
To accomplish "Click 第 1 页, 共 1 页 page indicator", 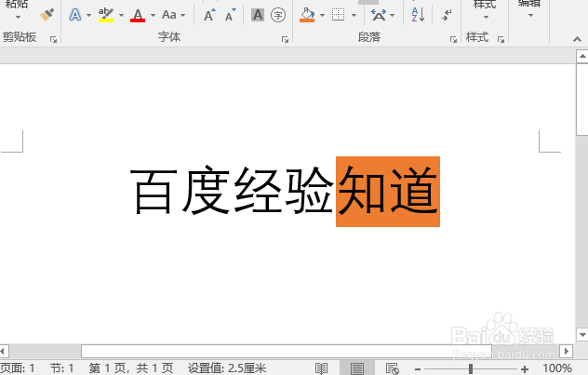I will (131, 368).
